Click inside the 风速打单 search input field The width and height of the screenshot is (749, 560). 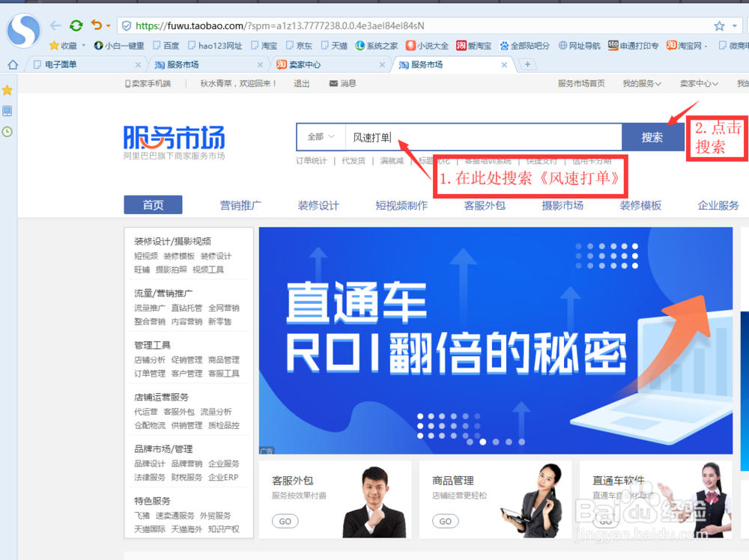tap(449, 137)
